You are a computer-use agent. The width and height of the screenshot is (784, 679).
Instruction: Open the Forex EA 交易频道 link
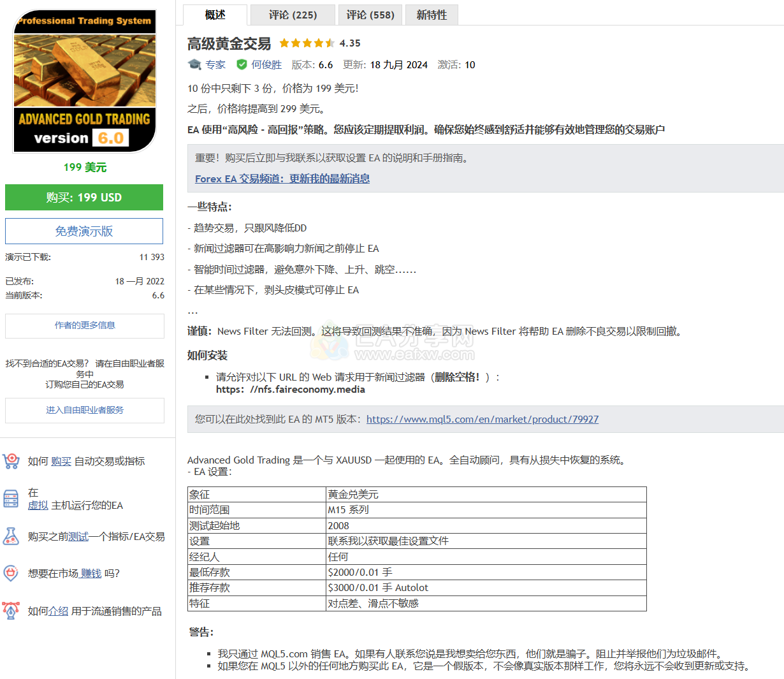(282, 179)
